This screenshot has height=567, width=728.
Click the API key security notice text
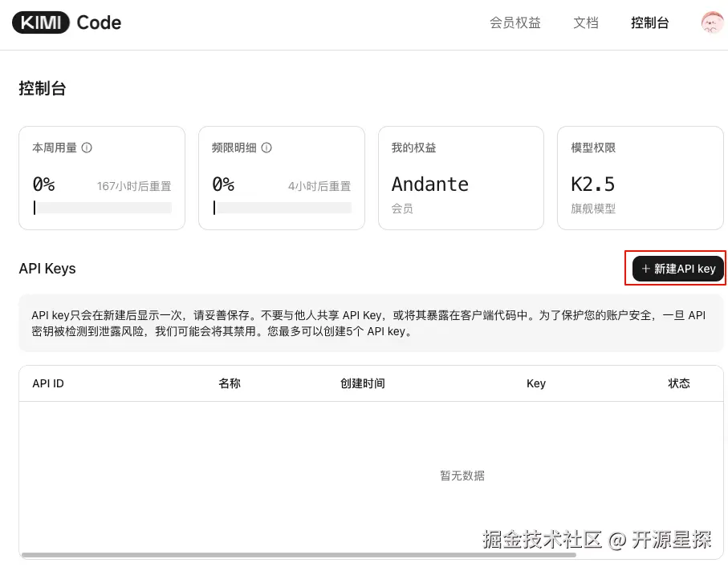coord(368,323)
